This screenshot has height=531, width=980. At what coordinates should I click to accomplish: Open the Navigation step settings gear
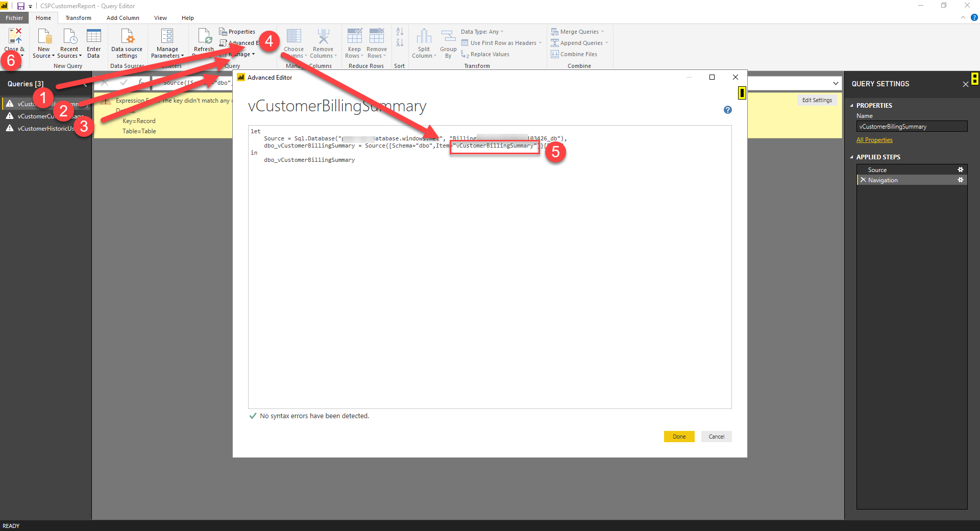960,180
